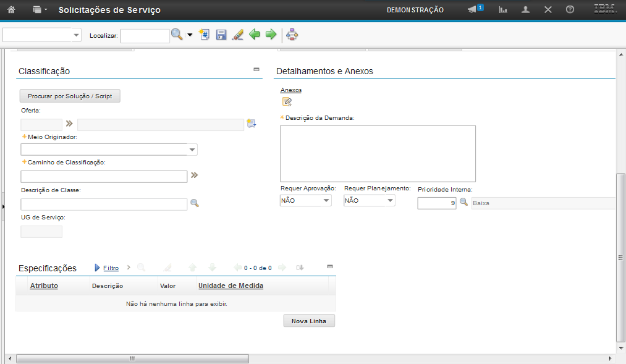This screenshot has height=364, width=626.
Task: Click the Save floppy disk icon
Action: tap(221, 35)
